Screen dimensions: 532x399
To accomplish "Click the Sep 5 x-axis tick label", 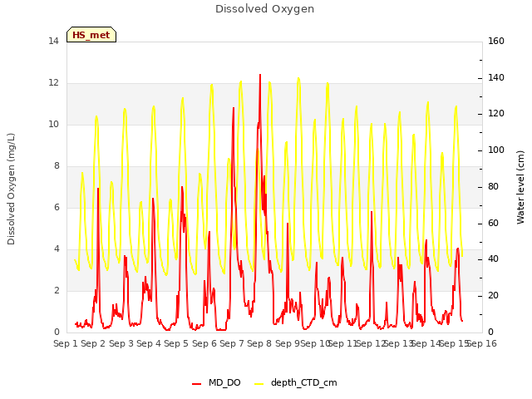I will click(176, 343).
